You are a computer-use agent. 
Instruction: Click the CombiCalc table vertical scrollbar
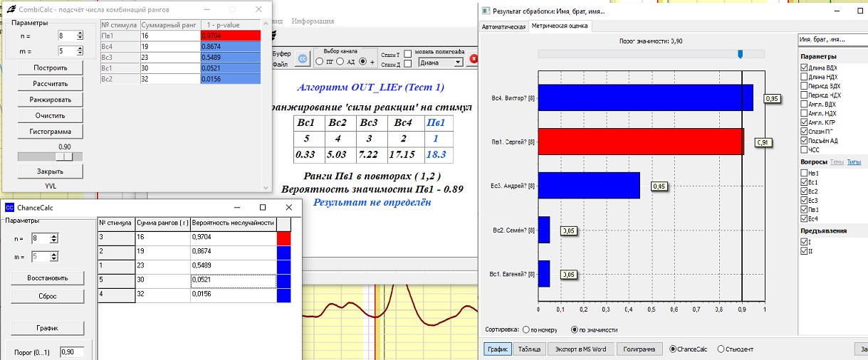pos(267,107)
